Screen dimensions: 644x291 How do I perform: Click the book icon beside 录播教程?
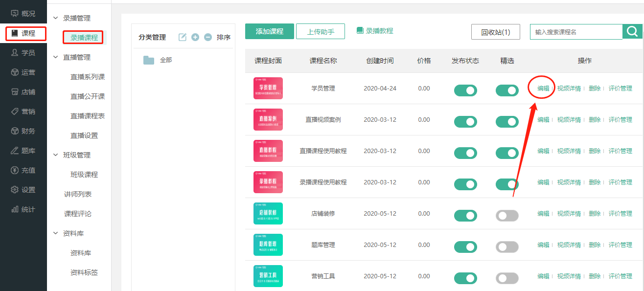[x=360, y=30]
